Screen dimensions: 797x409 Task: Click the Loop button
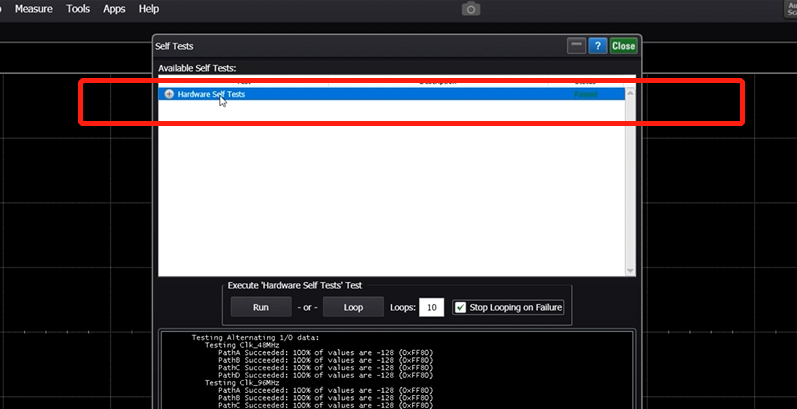pos(353,307)
